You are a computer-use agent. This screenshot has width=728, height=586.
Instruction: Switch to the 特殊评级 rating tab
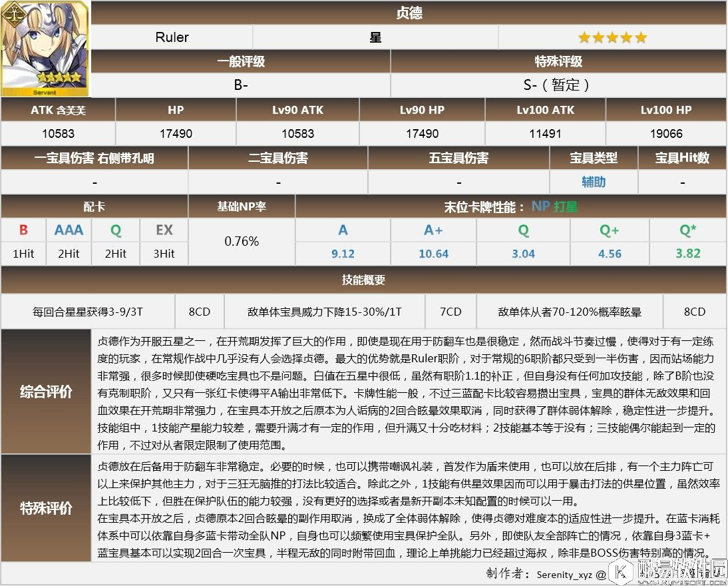(558, 61)
